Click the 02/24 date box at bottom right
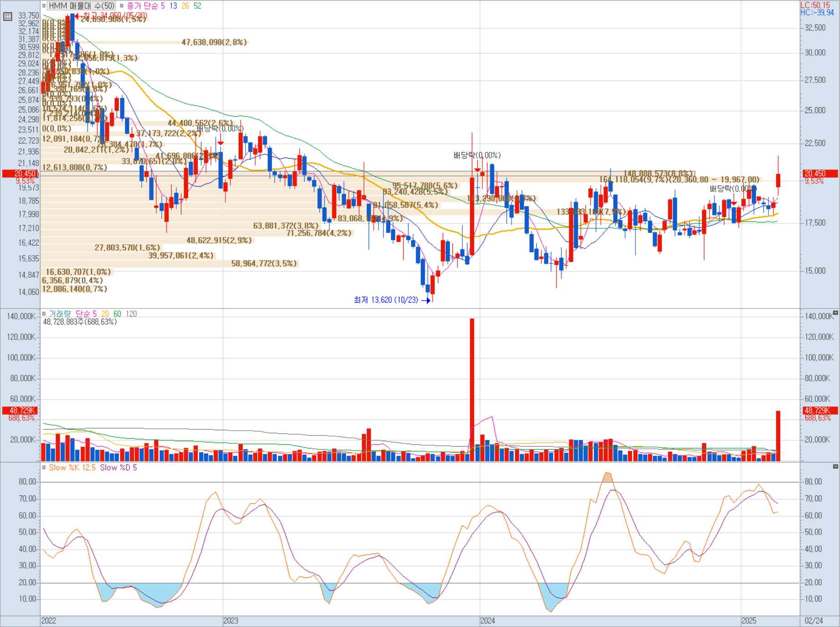Viewport: 840px width, 627px height. pos(814,621)
